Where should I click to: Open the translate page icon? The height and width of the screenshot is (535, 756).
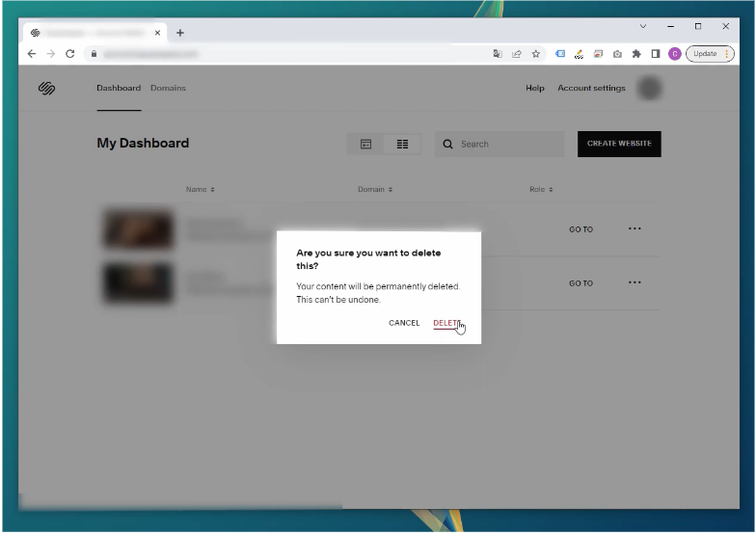coord(498,54)
